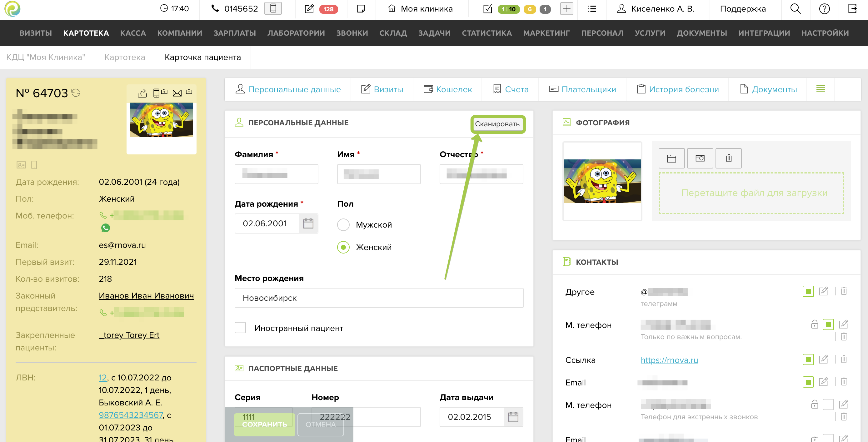Click the 6 yellow task counter badge
The width and height of the screenshot is (868, 442).
(530, 9)
